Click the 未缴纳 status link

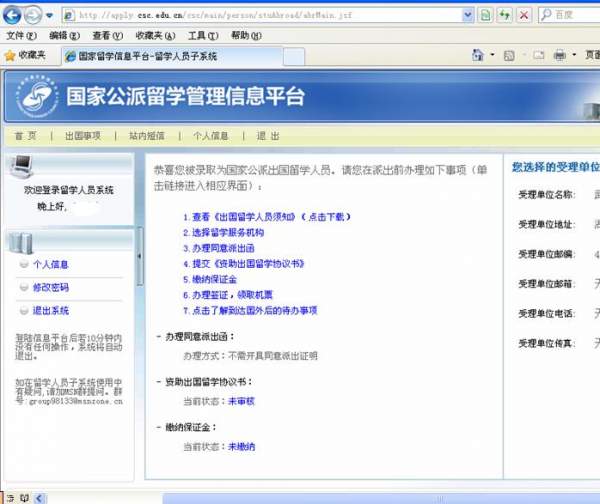(x=241, y=447)
